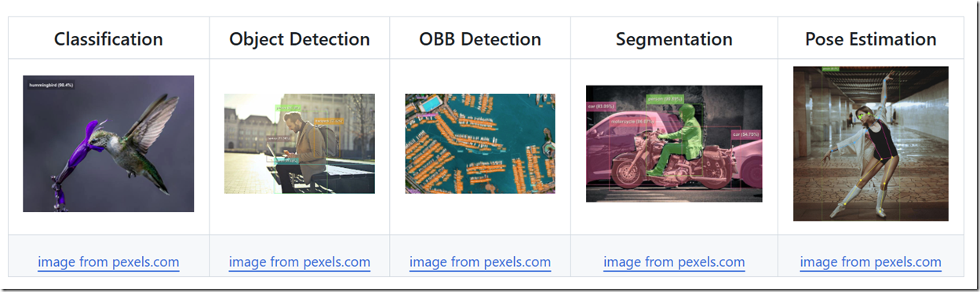Image resolution: width=980 pixels, height=292 pixels.
Task: Click the car (83.09%) label tag
Action: pyautogui.click(x=601, y=105)
